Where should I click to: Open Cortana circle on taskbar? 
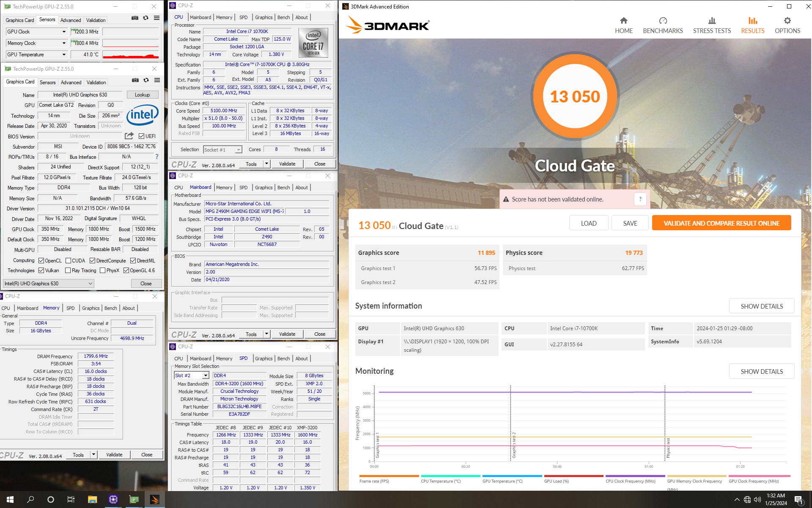point(51,500)
